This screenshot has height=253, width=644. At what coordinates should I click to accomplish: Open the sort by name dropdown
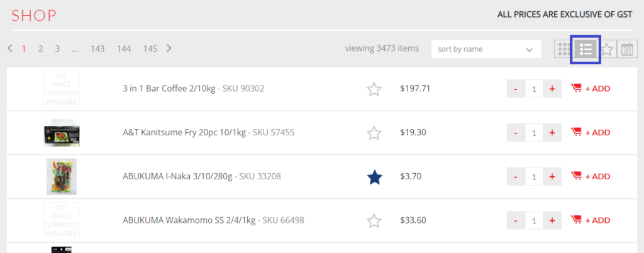pos(486,49)
